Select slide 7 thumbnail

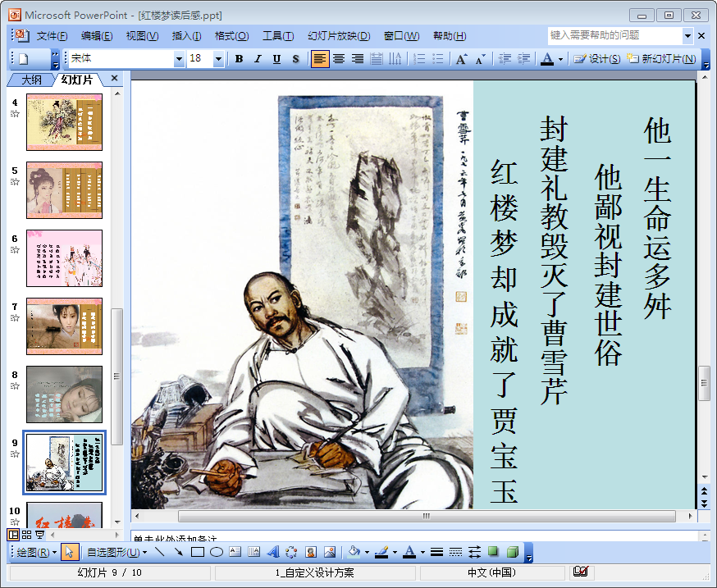(x=65, y=326)
